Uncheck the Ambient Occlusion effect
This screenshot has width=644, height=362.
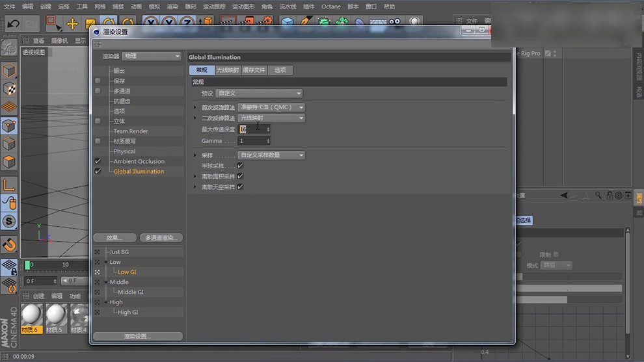(98, 161)
